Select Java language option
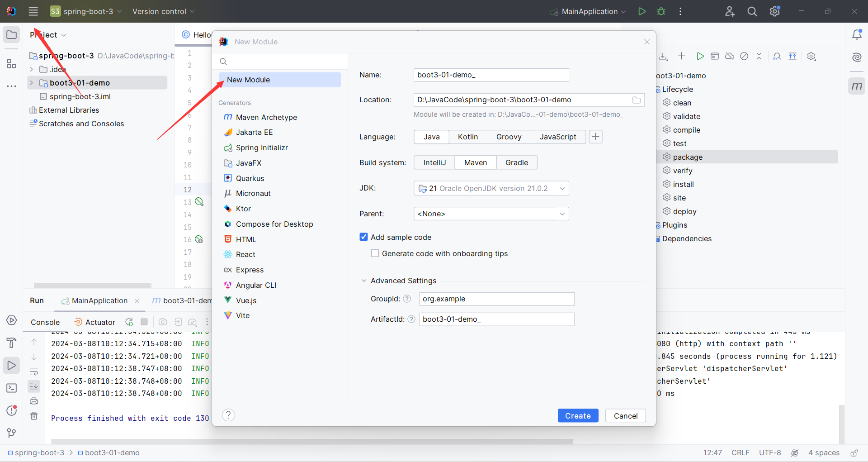 (x=431, y=137)
